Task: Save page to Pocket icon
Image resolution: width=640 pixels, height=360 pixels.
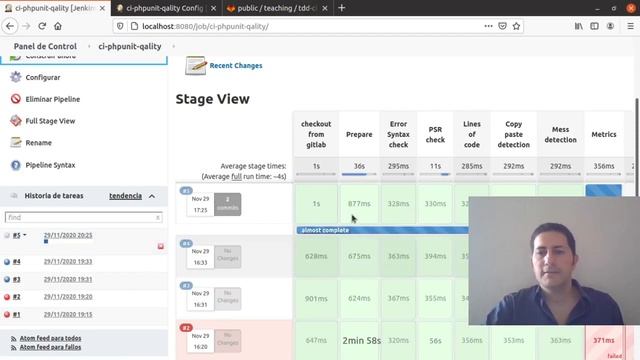Action: pos(502,26)
